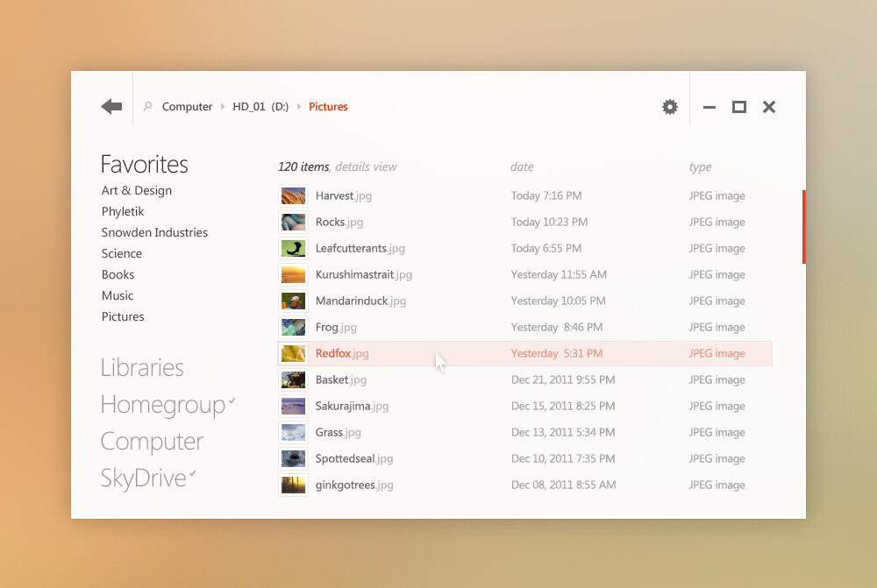Sort files by the date column
Image resolution: width=877 pixels, height=588 pixels.
[x=522, y=167]
